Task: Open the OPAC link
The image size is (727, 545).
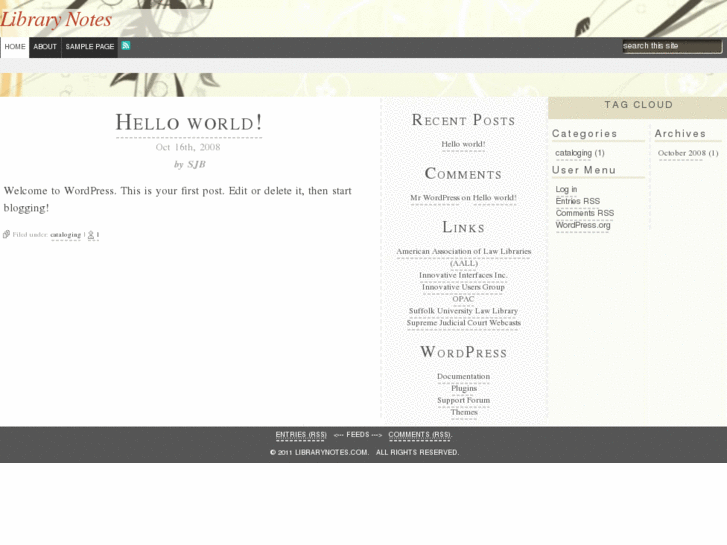Action: coord(463,299)
